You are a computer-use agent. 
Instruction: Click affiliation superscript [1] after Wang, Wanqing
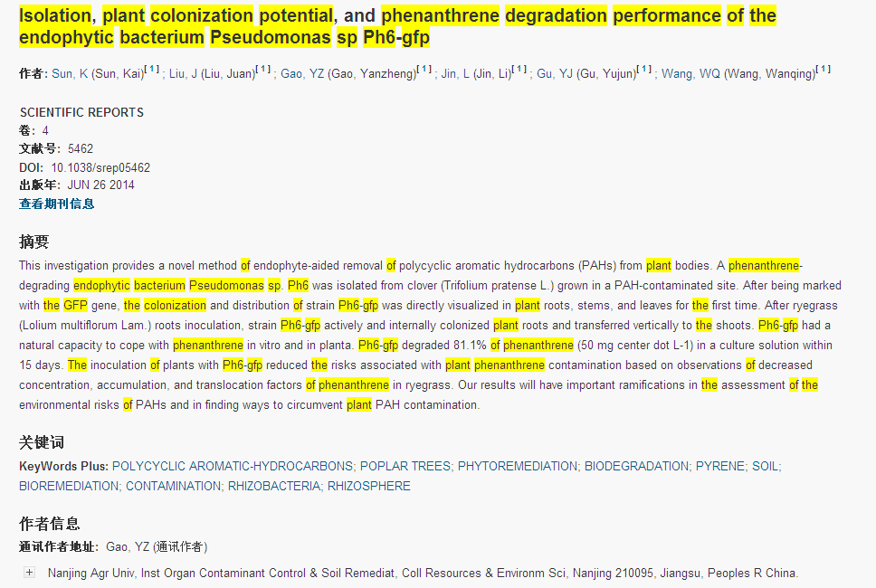(823, 70)
